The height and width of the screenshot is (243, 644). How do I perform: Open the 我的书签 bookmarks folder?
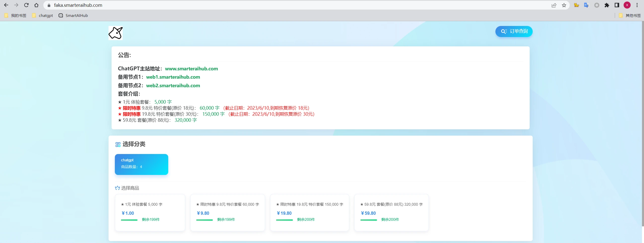click(x=15, y=15)
